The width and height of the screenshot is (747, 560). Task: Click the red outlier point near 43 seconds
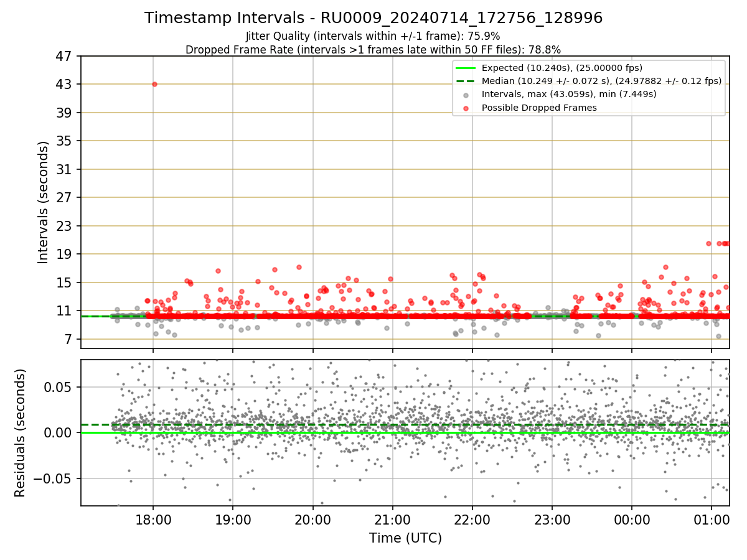click(154, 84)
